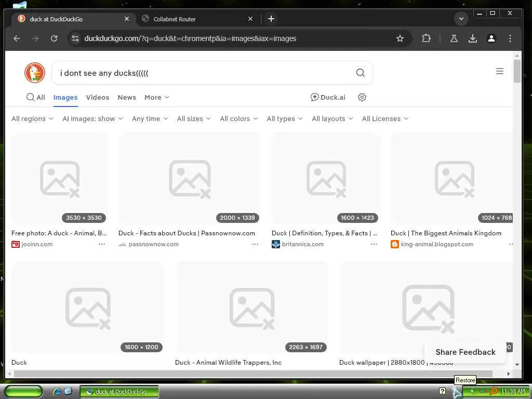View site information icon in address bar
Screen dimensions: 532x399
pyautogui.click(x=75, y=38)
